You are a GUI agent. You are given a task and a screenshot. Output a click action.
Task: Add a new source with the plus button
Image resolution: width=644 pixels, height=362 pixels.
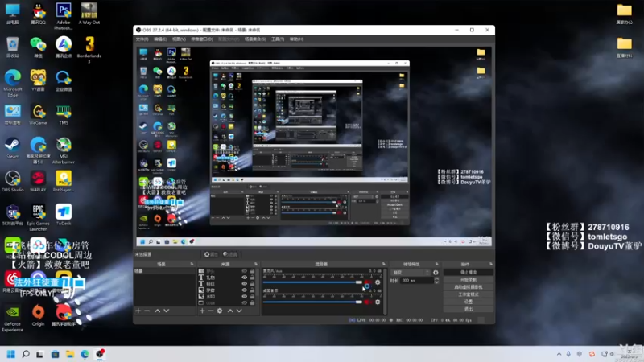pyautogui.click(x=202, y=311)
